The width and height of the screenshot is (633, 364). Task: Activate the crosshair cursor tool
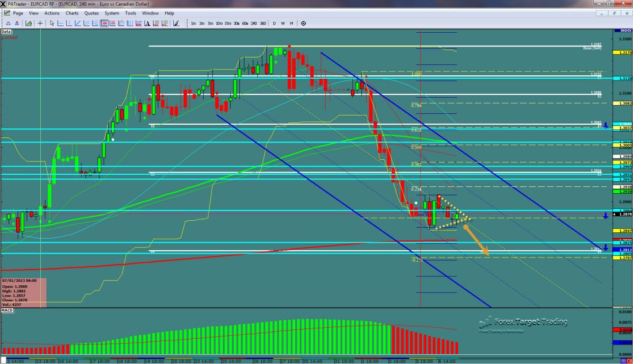(40, 23)
